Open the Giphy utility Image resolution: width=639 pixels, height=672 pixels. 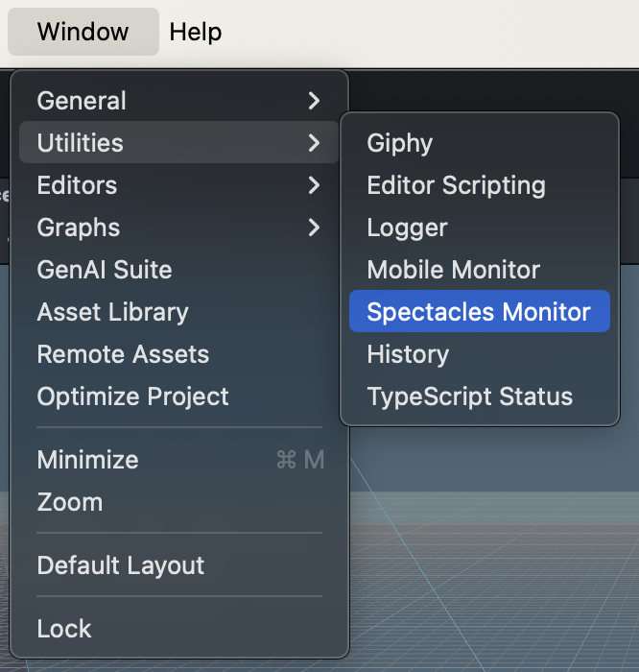[x=400, y=143]
